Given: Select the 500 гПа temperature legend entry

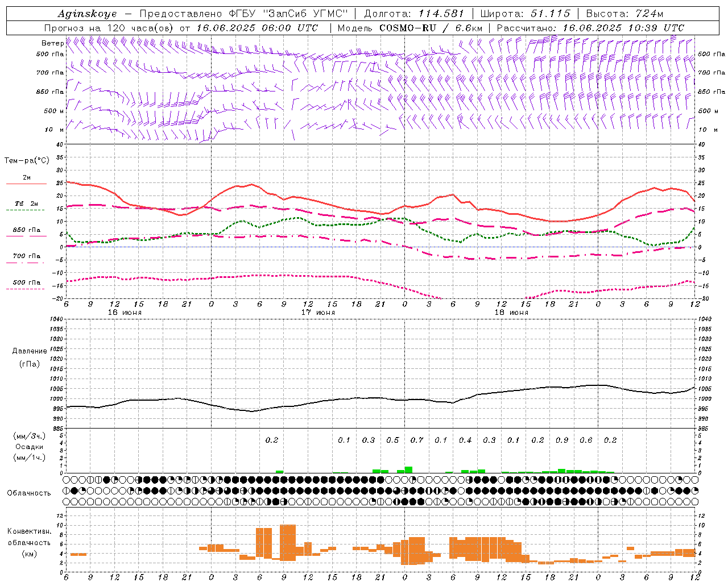Looking at the screenshot, I should (x=27, y=282).
